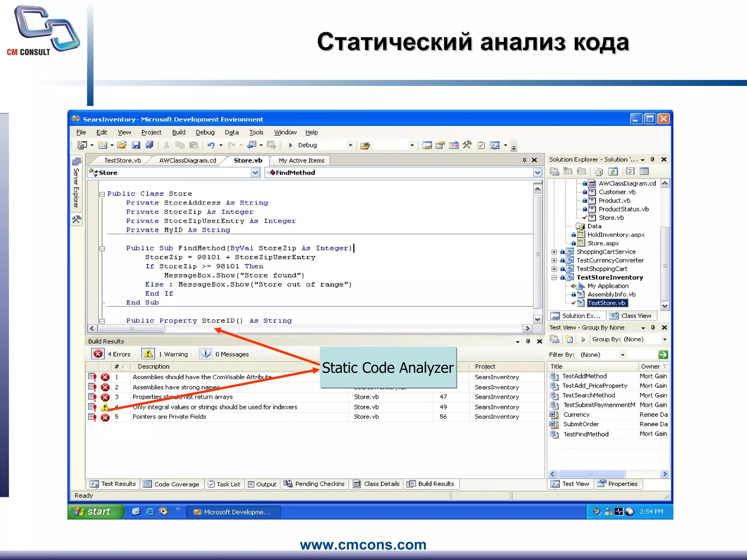Open the Test Results tab
This screenshot has height=560, width=747.
pos(113,484)
